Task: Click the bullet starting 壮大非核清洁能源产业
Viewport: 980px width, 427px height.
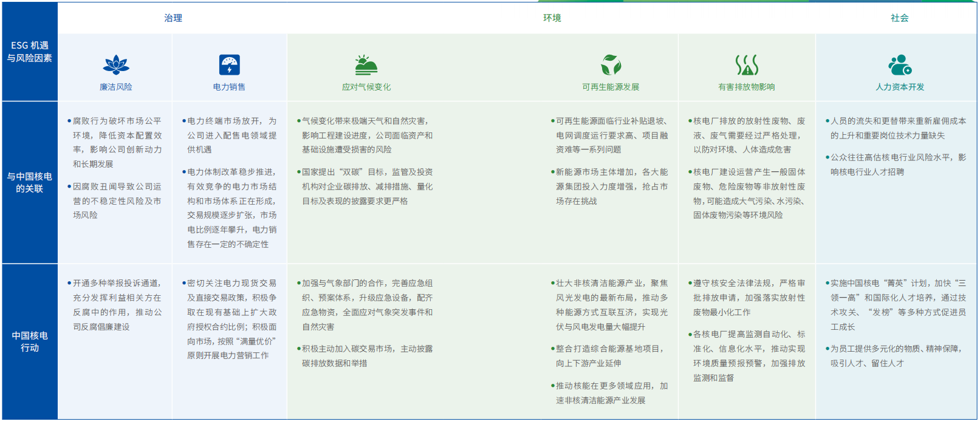Action: tap(609, 305)
